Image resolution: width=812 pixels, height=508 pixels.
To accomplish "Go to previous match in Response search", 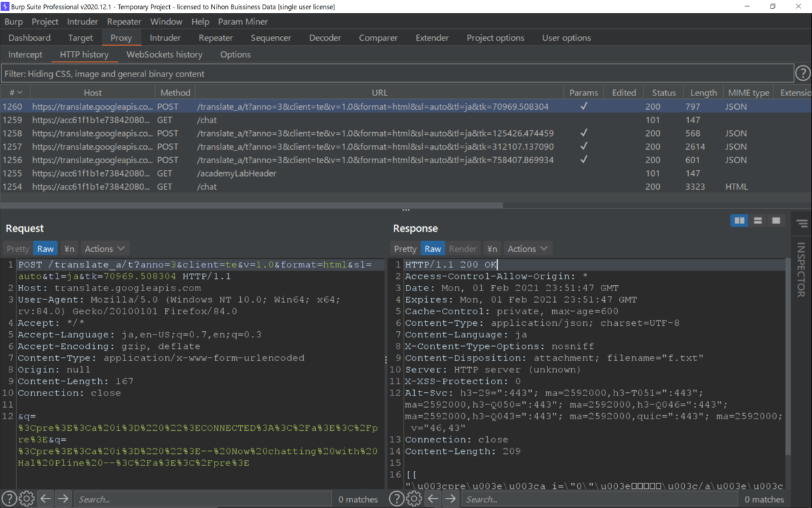I will (x=432, y=499).
